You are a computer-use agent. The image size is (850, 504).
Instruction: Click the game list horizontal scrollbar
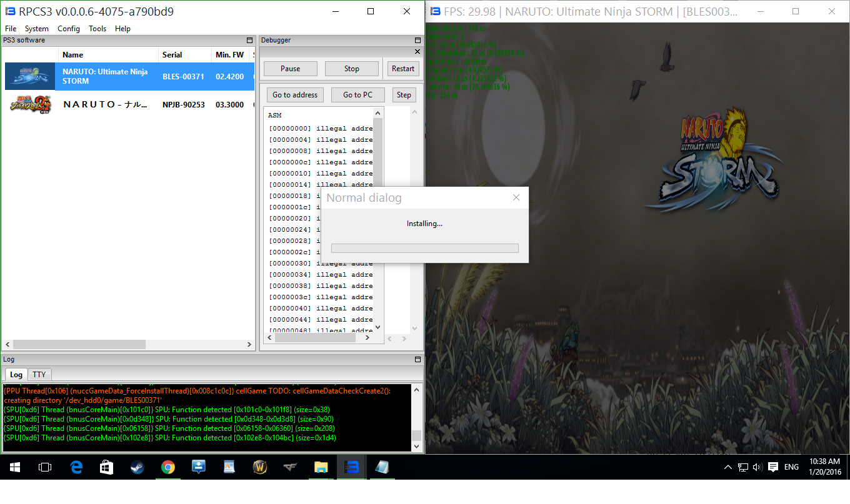(x=79, y=344)
